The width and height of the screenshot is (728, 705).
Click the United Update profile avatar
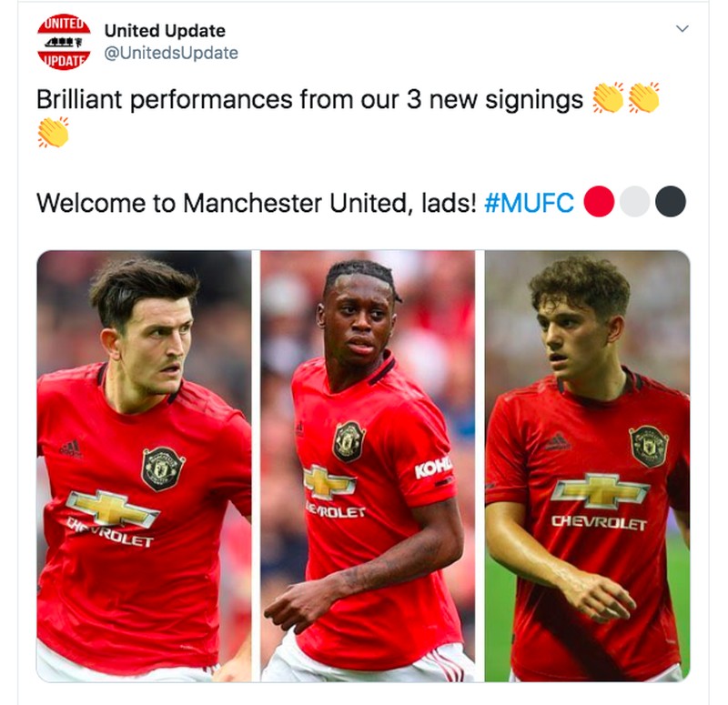coord(64,42)
